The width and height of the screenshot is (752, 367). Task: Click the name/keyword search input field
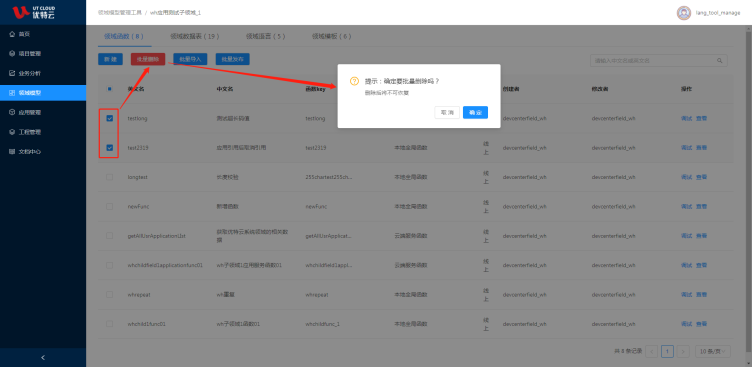click(x=658, y=61)
